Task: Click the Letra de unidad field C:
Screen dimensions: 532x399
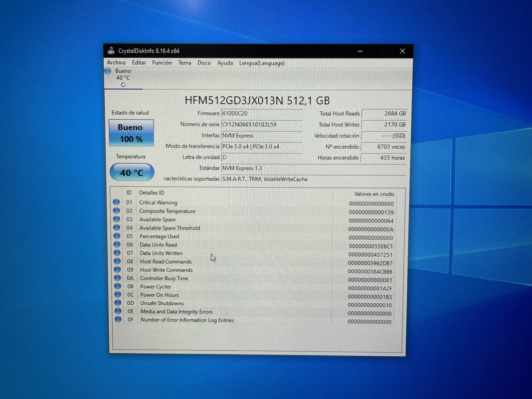Action: click(262, 158)
